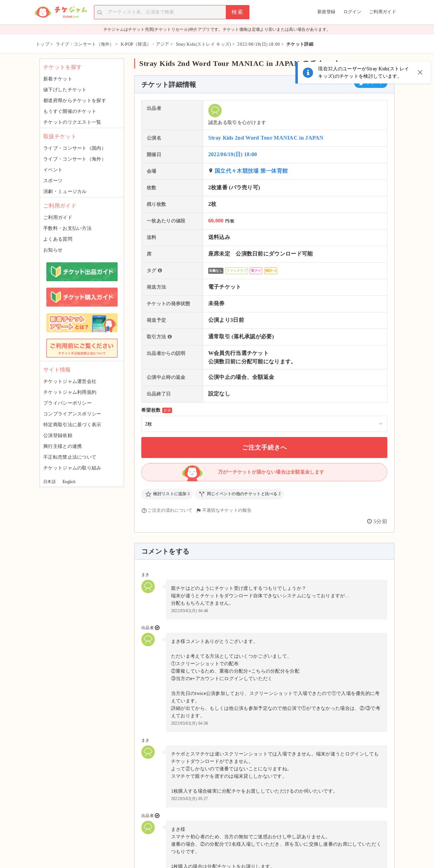Click 同じイベントの他のチケットと比べる 2 button
This screenshot has width=434, height=868.
pyautogui.click(x=239, y=494)
